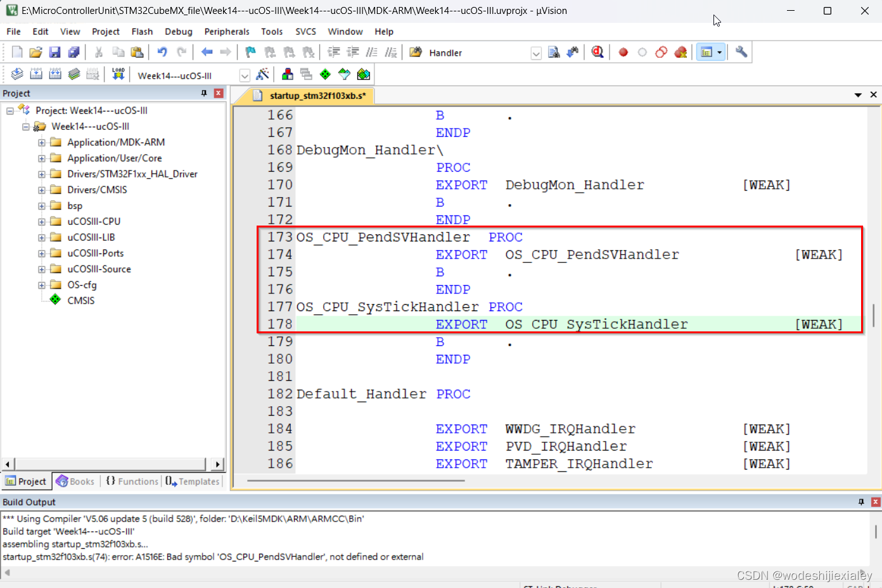Open the File menu
This screenshot has height=588, width=882.
click(x=13, y=32)
